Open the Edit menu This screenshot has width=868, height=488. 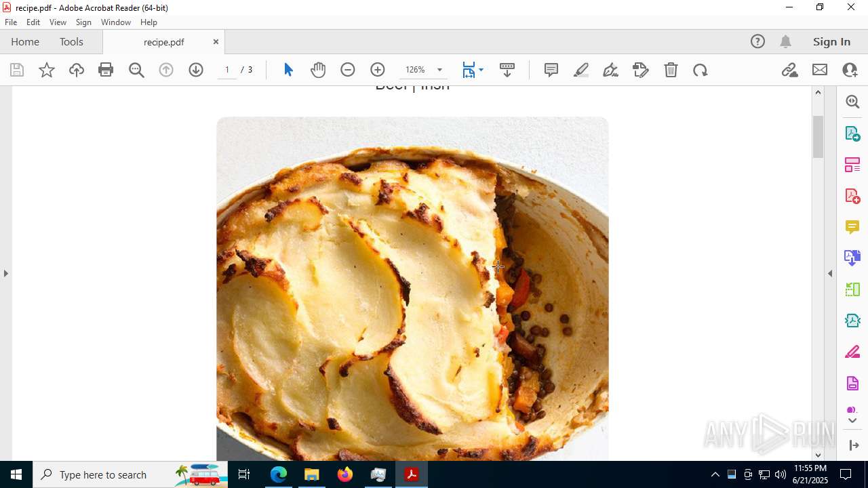(33, 22)
